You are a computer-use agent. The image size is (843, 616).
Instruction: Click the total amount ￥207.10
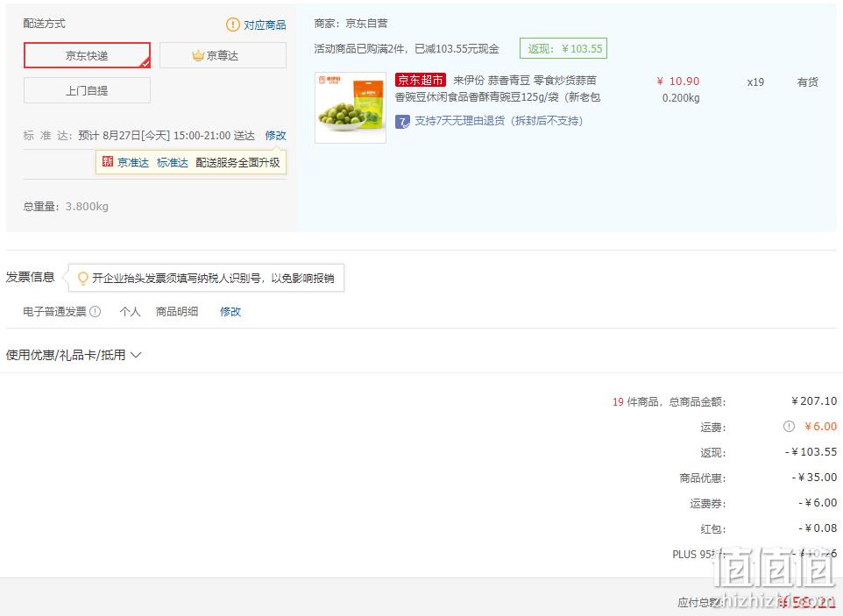click(814, 401)
